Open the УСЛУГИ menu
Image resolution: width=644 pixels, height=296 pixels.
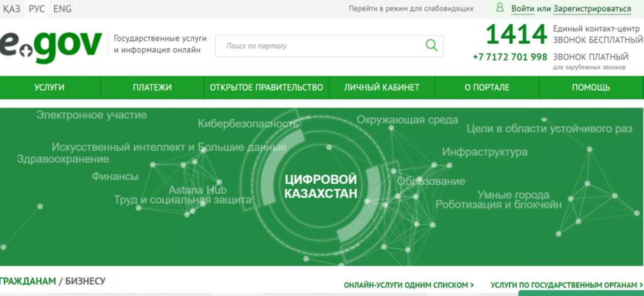click(x=49, y=88)
